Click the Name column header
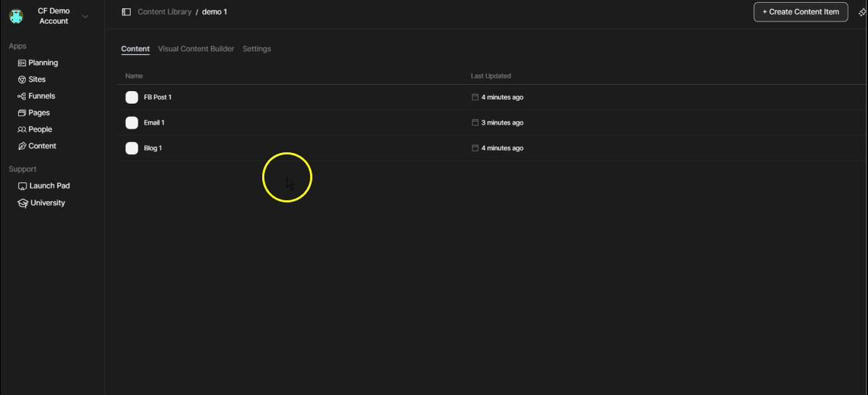This screenshot has width=868, height=395. pos(134,76)
